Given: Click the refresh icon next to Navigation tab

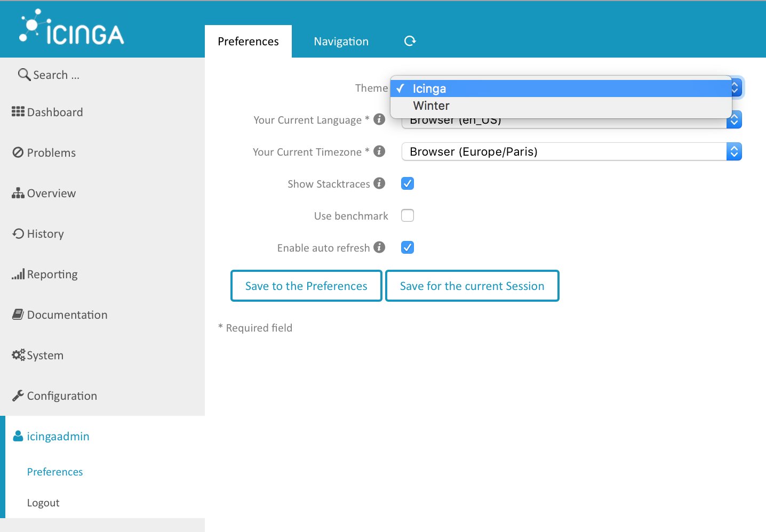Looking at the screenshot, I should 410,41.
